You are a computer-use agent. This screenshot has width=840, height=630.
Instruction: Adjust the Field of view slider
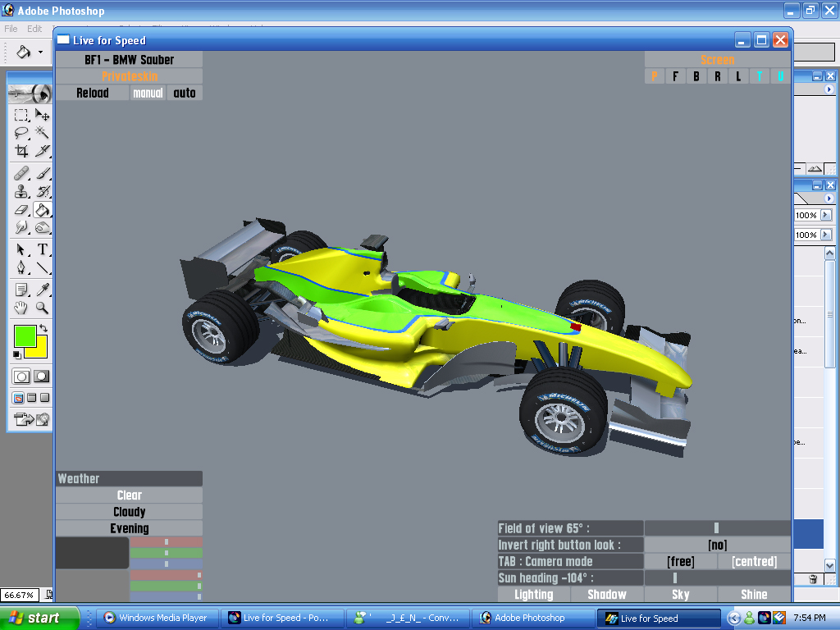click(717, 528)
